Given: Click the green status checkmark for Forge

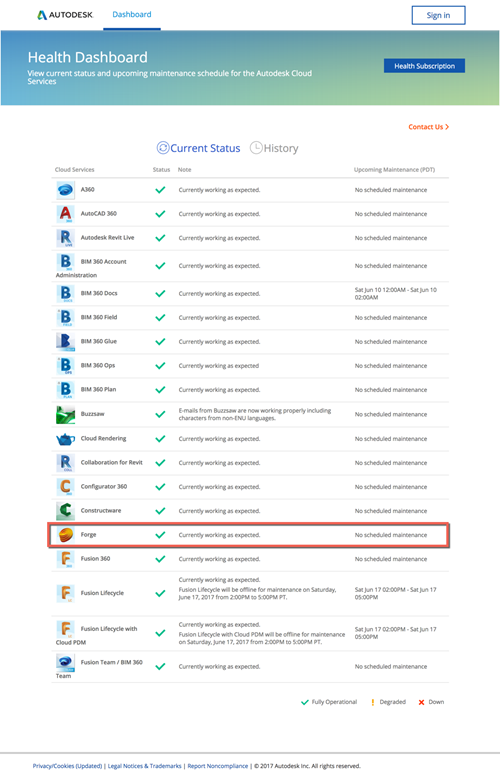Looking at the screenshot, I should tap(160, 535).
